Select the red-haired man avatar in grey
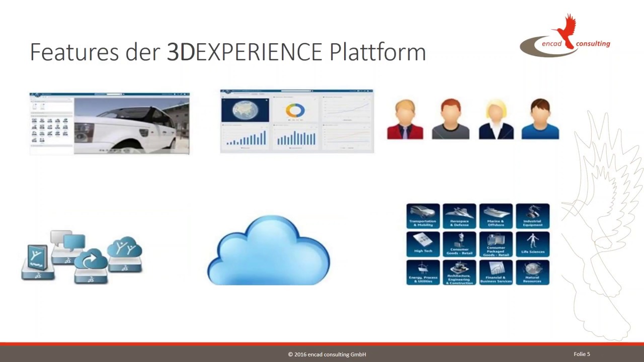The height and width of the screenshot is (362, 644). click(x=450, y=119)
